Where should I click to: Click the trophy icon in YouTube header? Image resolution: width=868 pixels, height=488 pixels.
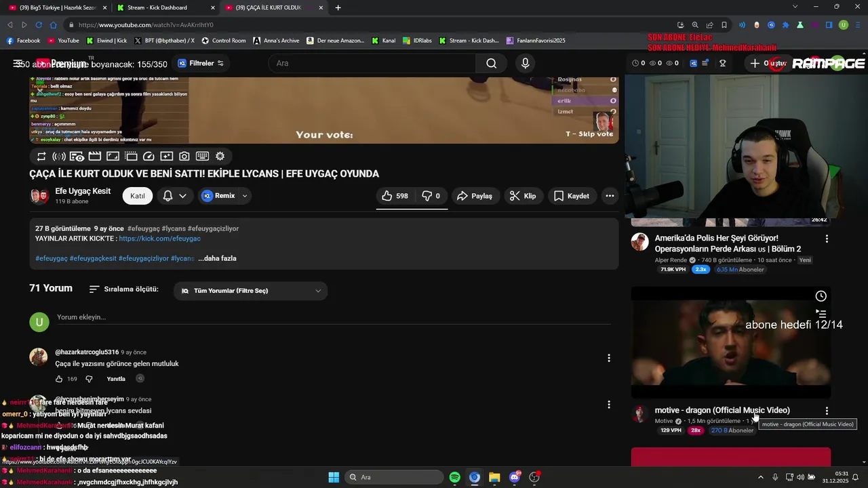[723, 63]
